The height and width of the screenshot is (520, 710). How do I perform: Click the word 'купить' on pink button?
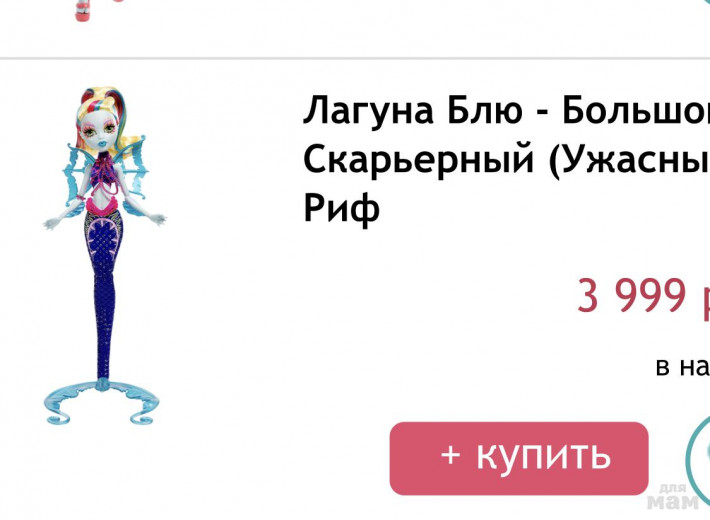[543, 456]
